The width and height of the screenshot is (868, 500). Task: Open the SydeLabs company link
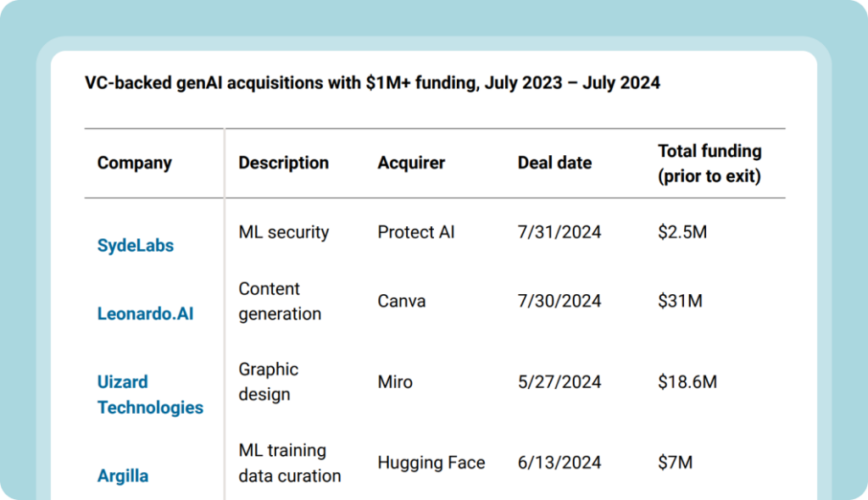(x=136, y=246)
